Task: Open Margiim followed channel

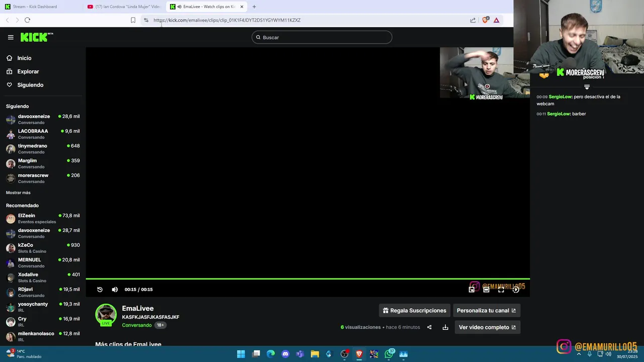Action: (43, 163)
